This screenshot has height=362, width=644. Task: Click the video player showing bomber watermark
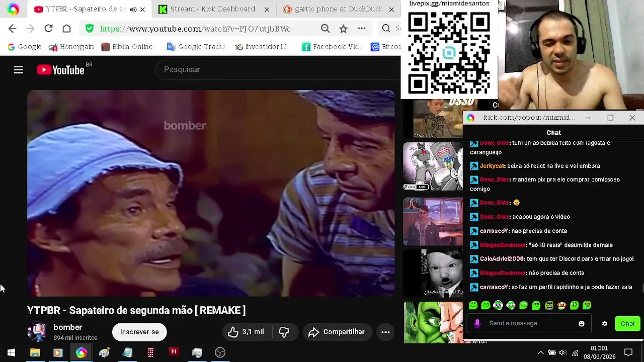pyautogui.click(x=211, y=193)
